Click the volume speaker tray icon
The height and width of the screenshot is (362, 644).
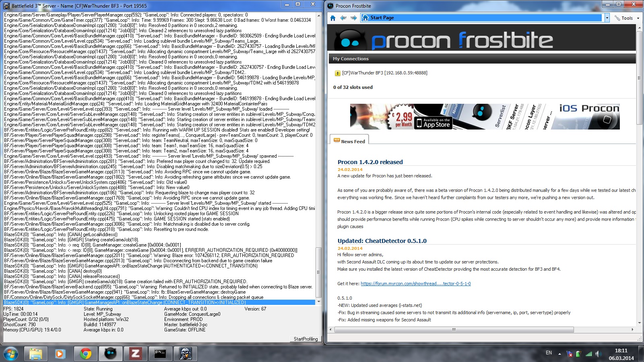click(598, 354)
